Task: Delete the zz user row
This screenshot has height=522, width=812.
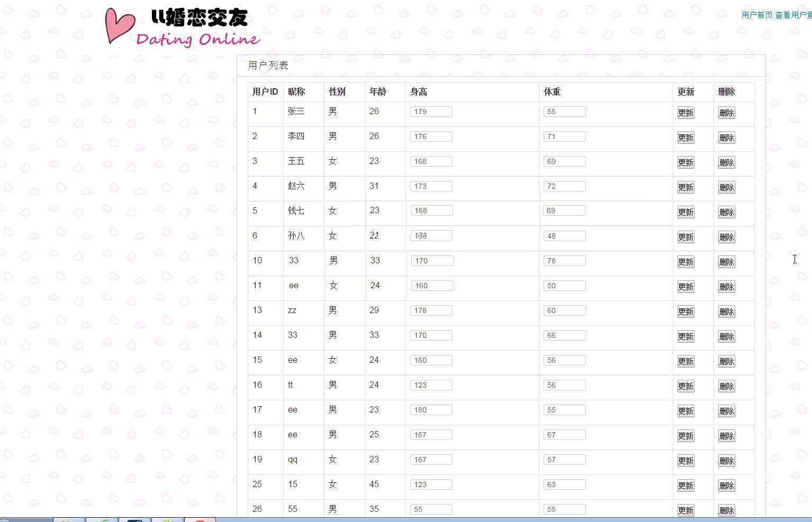Action: [x=726, y=312]
